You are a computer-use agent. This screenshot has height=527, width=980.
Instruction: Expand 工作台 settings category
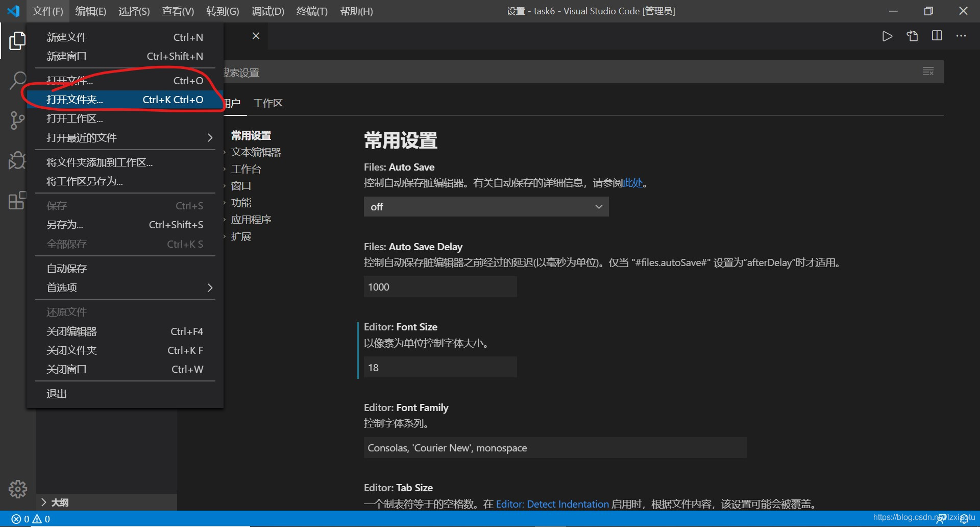click(x=246, y=169)
